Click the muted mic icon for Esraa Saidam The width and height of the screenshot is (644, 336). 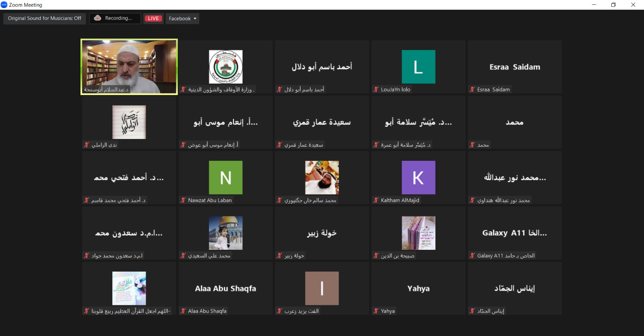pyautogui.click(x=472, y=89)
